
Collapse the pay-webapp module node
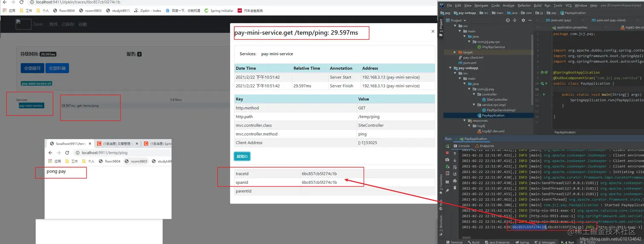point(451,68)
